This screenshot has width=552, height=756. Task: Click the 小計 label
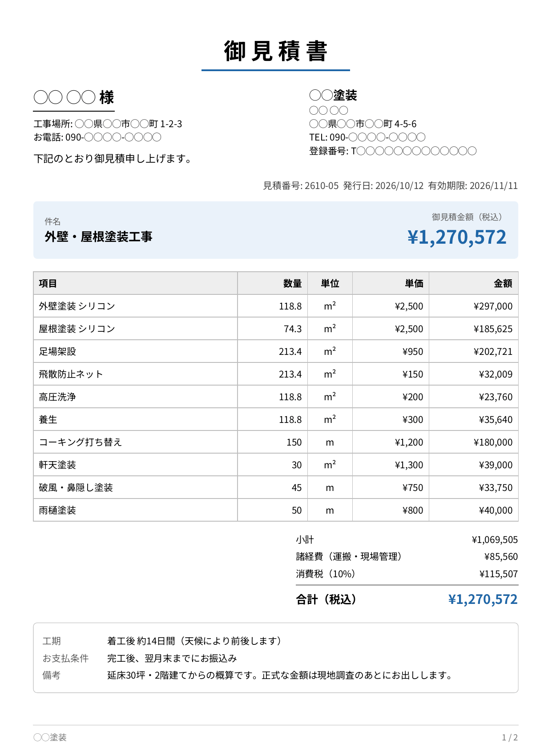(305, 539)
